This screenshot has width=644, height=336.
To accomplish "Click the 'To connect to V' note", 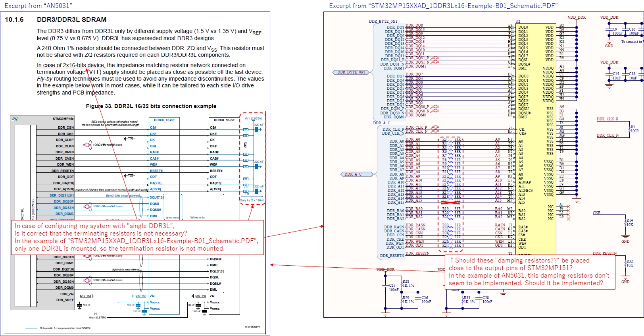I will point(632,42).
